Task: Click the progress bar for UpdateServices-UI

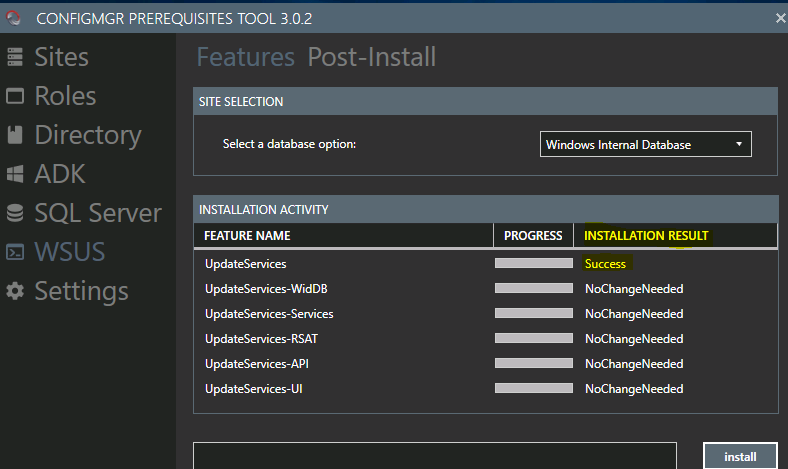Action: point(534,388)
